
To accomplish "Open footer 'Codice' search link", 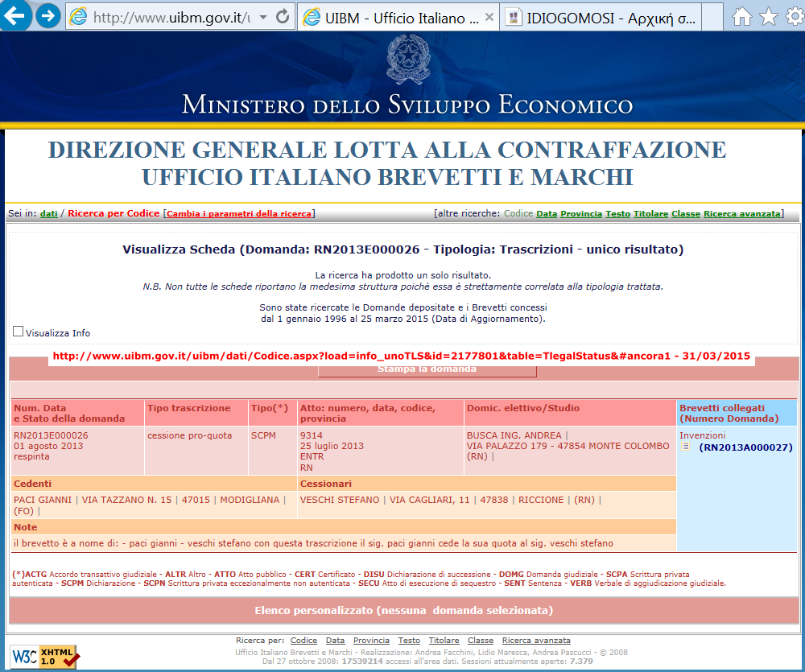I will point(303,640).
